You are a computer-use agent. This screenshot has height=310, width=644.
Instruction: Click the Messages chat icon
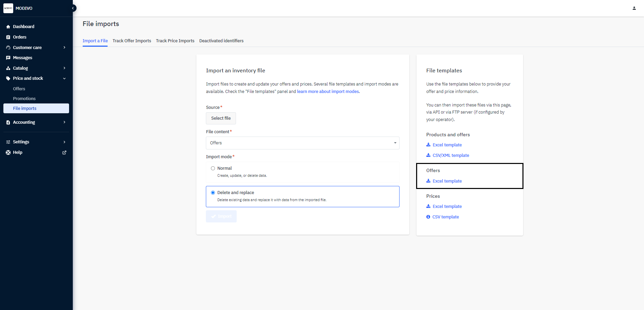8,58
